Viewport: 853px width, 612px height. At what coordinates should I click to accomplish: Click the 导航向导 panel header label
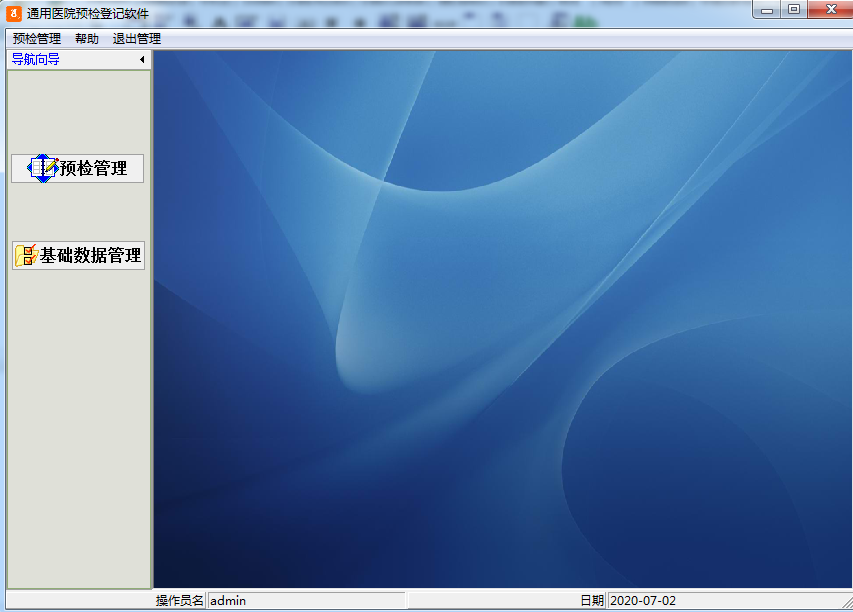(36, 59)
